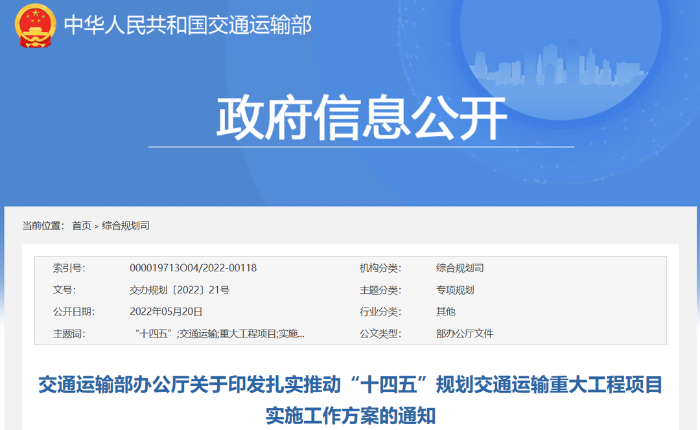Click the 文号 field label

point(63,290)
